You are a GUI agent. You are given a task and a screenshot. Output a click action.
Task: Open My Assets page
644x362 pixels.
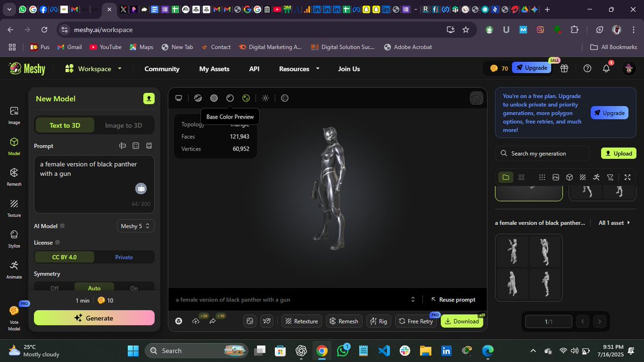pyautogui.click(x=214, y=69)
